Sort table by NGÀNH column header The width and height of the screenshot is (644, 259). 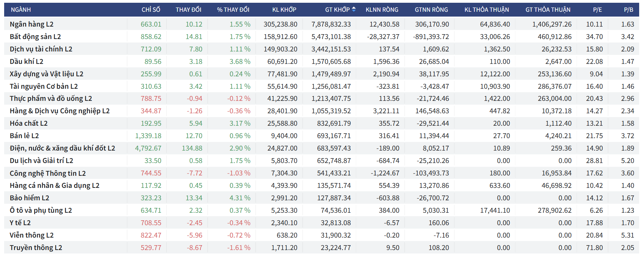click(21, 10)
